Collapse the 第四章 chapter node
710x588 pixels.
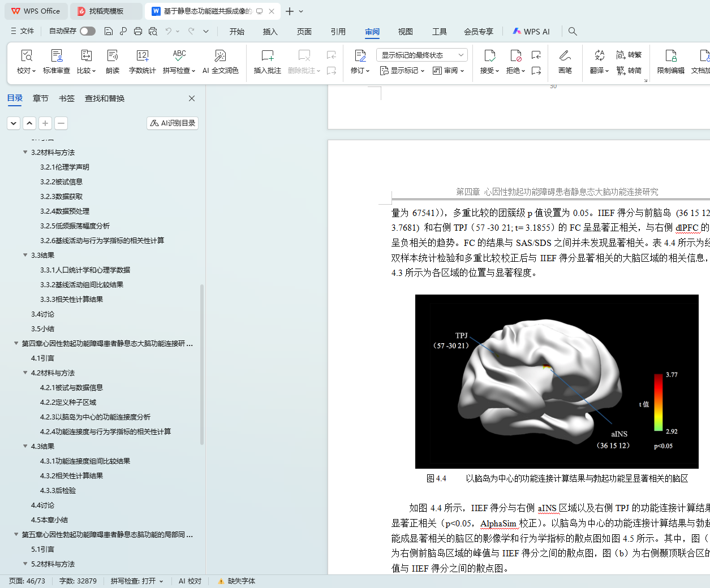16,343
